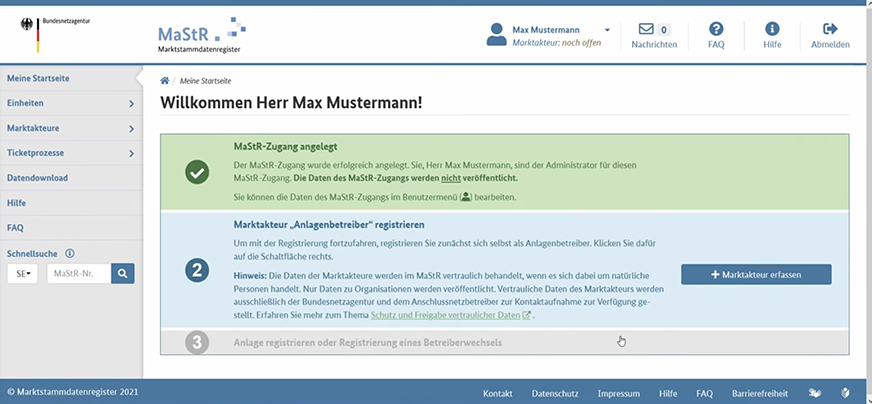
Task: Click the Marktakteur erfassen button
Action: (x=756, y=274)
